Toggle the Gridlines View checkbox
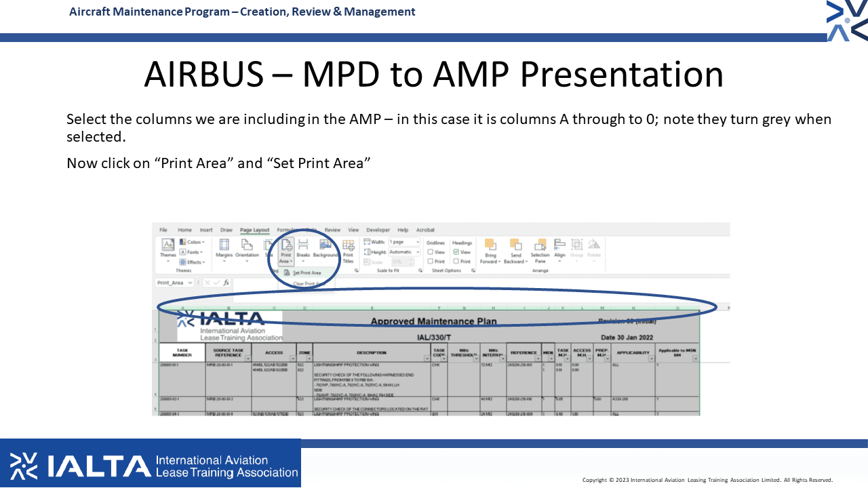Image resolution: width=868 pixels, height=488 pixels. pyautogui.click(x=431, y=252)
